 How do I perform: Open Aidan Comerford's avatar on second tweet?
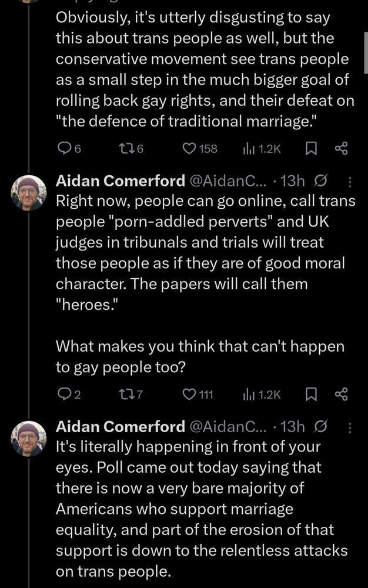coord(29,193)
